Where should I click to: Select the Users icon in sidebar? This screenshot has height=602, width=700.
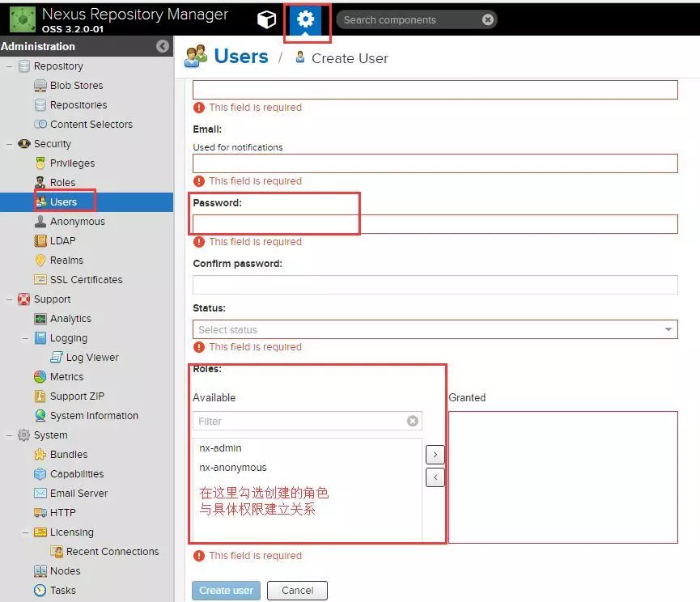tap(41, 201)
